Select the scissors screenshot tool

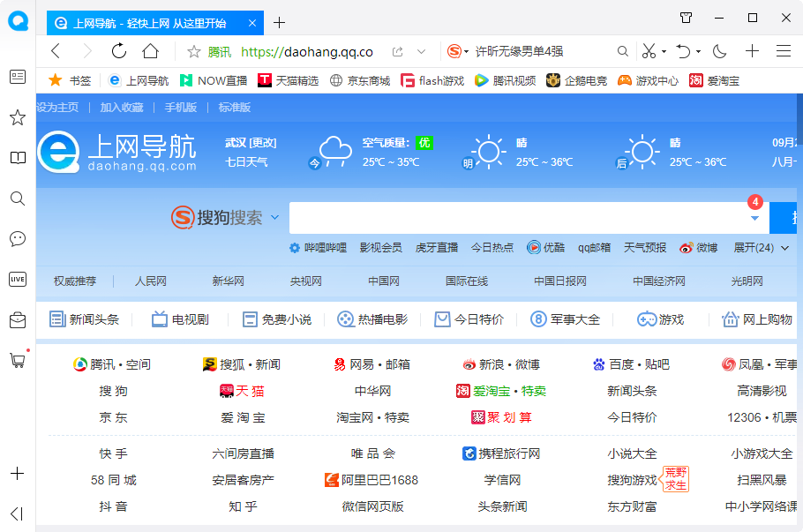coord(649,50)
